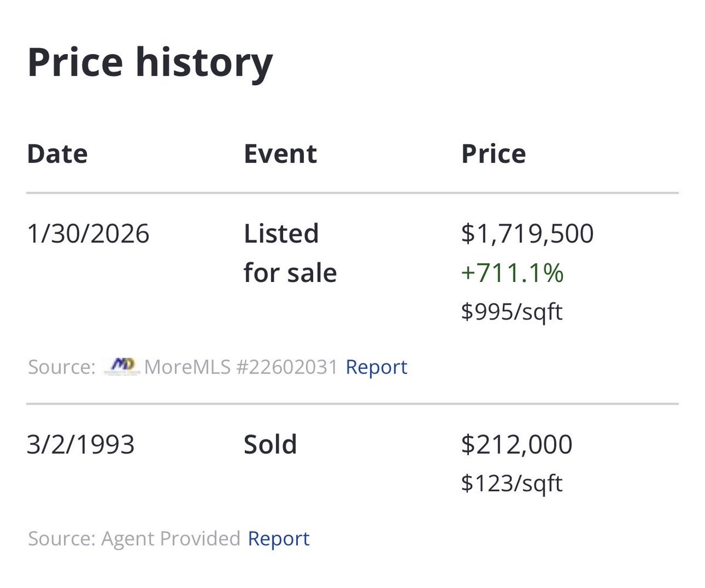Screen dimensions: 705x588
Task: Click Report link beside MoreMLS #22602031
Action: 376,367
